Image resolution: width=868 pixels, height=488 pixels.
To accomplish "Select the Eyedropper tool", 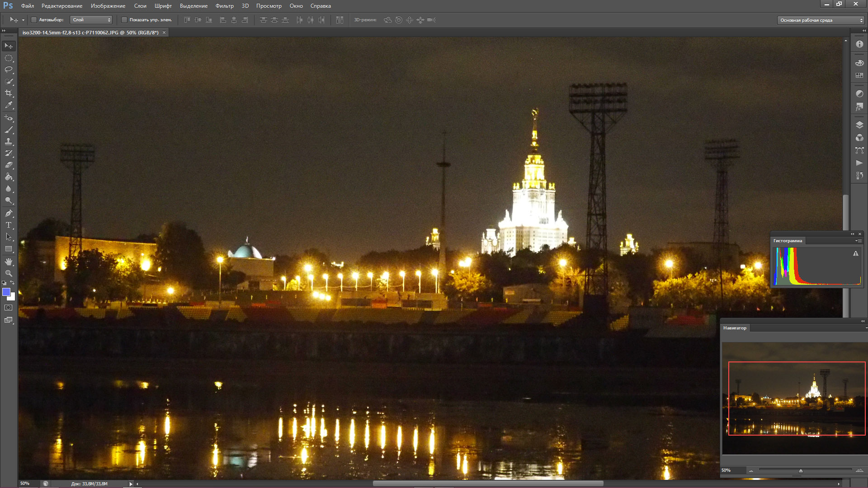I will point(9,105).
